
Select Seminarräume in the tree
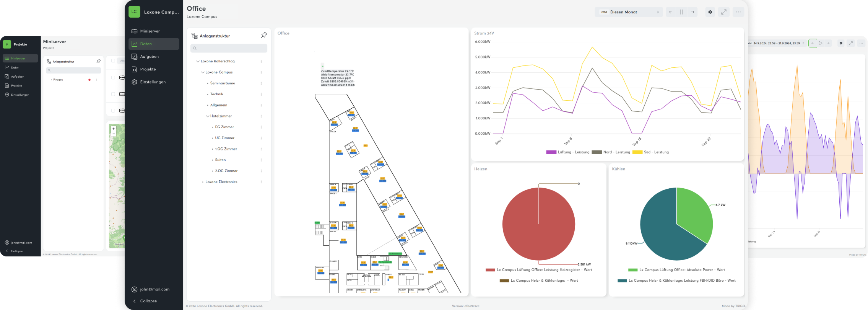[x=223, y=83]
